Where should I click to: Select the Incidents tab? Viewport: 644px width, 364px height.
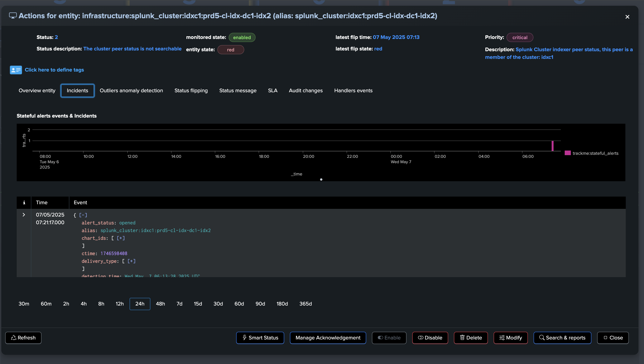pyautogui.click(x=77, y=91)
